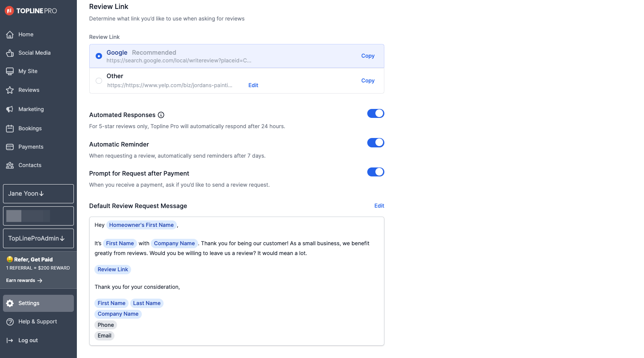Click the Payments card icon

[x=10, y=147]
